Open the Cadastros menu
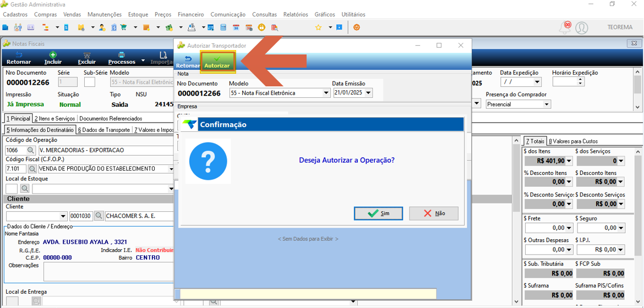The height and width of the screenshot is (308, 644). point(15,14)
